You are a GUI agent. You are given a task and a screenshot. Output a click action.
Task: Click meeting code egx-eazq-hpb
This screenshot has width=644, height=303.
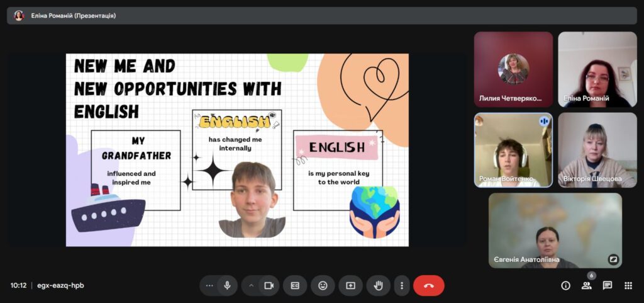pyautogui.click(x=60, y=285)
